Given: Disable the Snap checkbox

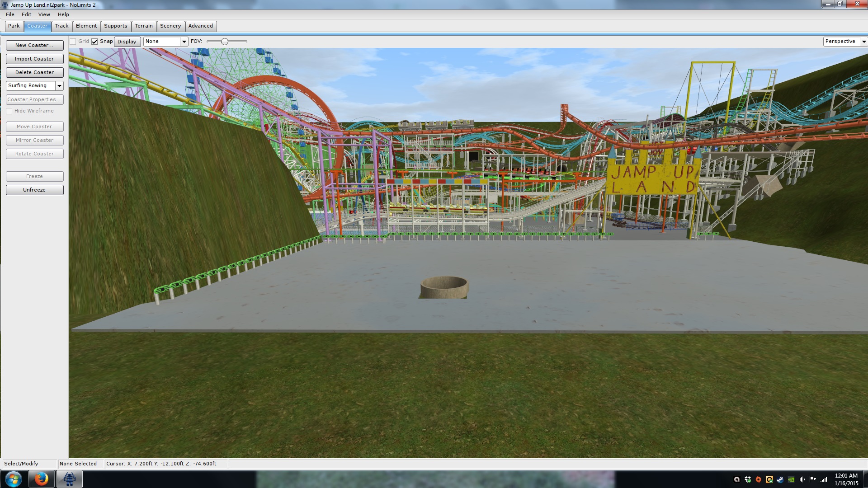Looking at the screenshot, I should 94,42.
